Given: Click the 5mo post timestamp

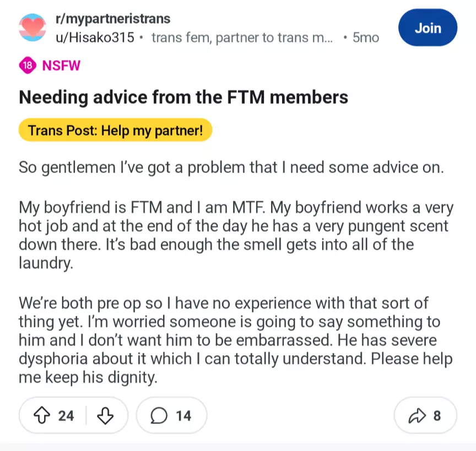Looking at the screenshot, I should [365, 37].
